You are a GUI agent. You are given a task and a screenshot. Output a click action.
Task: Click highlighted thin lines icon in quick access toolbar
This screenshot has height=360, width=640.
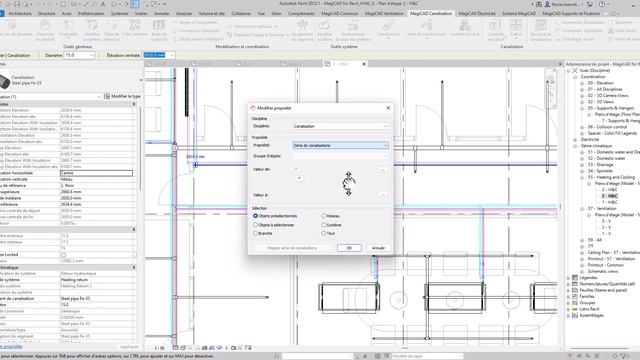tap(134, 4)
